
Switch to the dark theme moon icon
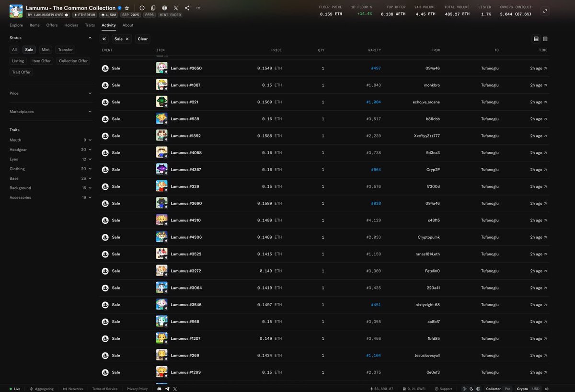[x=471, y=389]
